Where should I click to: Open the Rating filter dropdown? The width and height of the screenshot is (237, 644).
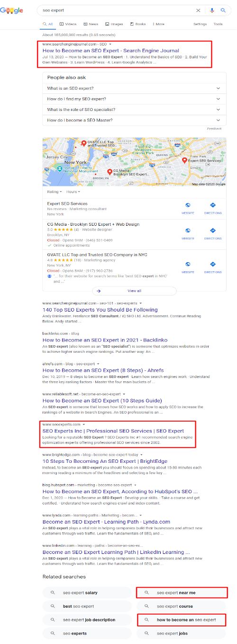[x=54, y=192]
